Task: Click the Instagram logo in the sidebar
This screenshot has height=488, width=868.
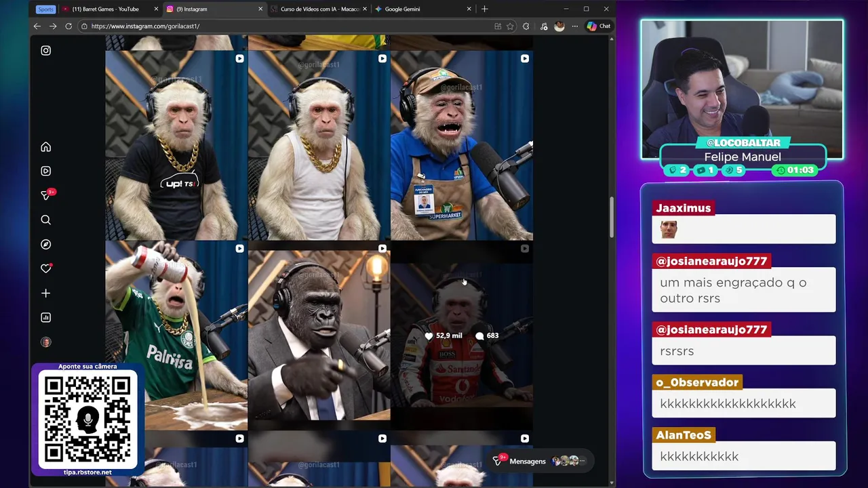Action: pos(45,50)
